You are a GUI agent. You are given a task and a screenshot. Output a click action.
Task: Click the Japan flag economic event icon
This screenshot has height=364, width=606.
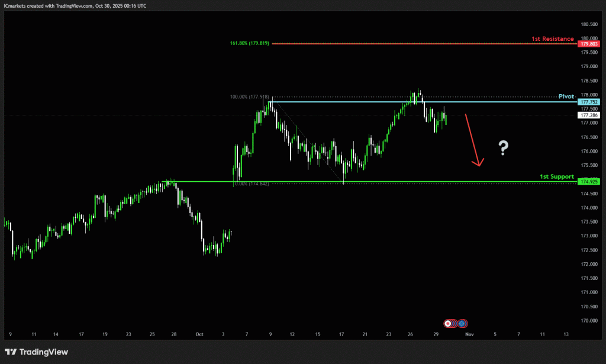click(449, 323)
